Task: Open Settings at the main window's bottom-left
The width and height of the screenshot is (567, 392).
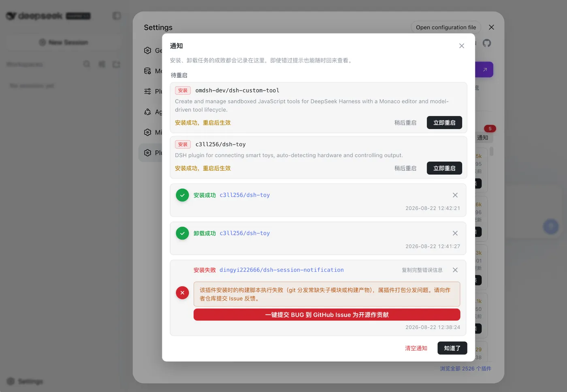Action: pos(25,381)
